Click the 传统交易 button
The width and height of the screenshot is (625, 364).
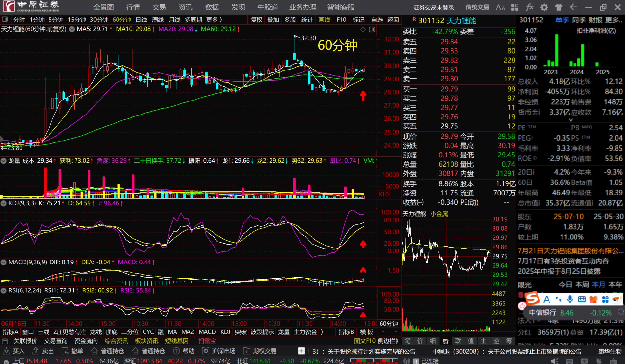coord(477,7)
